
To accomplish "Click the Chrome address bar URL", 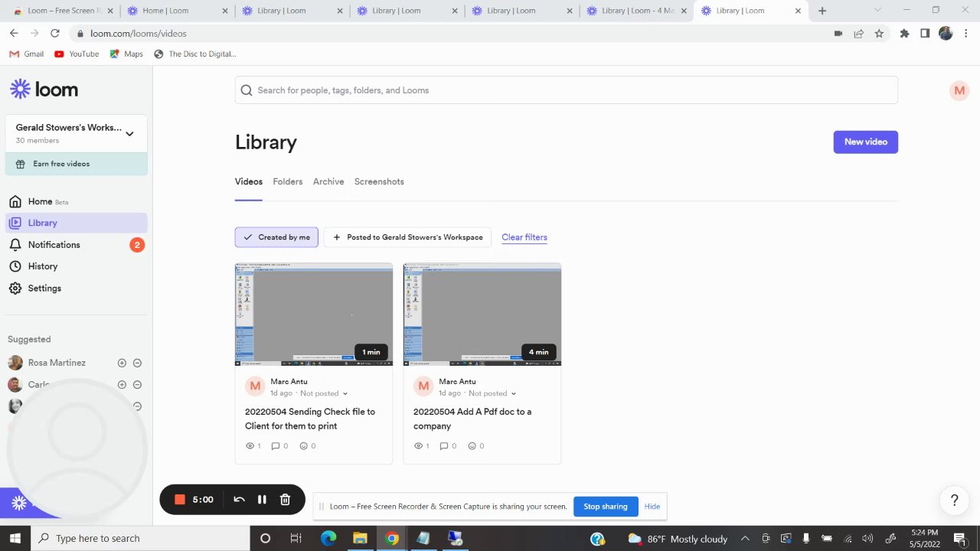I will coord(139,34).
